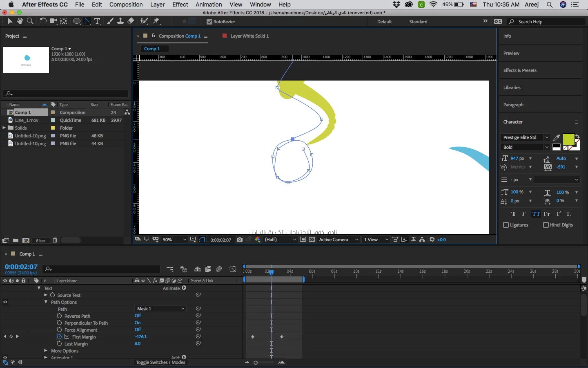588x368 pixels.
Task: Click the Search Help field
Action: pos(546,22)
